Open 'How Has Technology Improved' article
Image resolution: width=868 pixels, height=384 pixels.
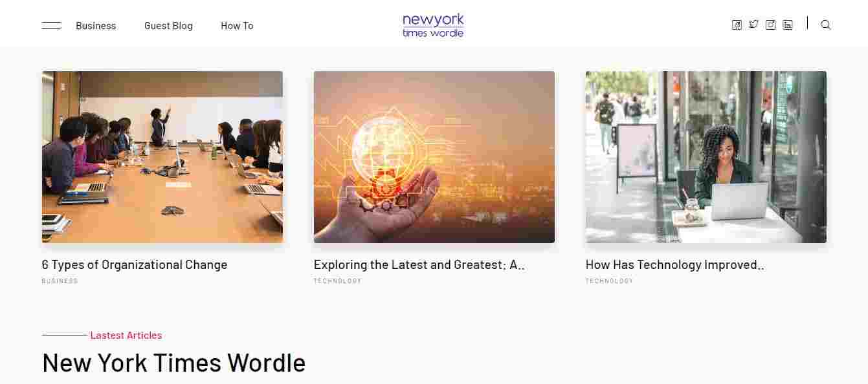[675, 264]
